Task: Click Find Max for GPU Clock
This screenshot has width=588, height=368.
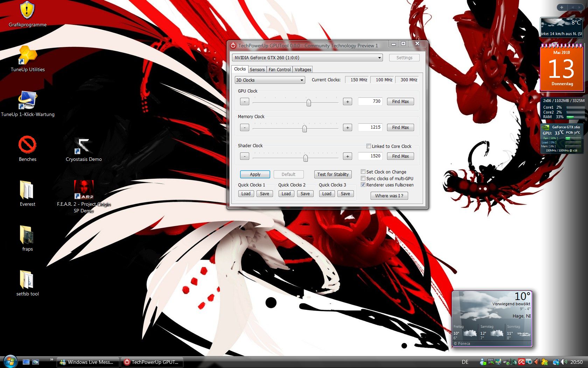Action: (x=400, y=102)
